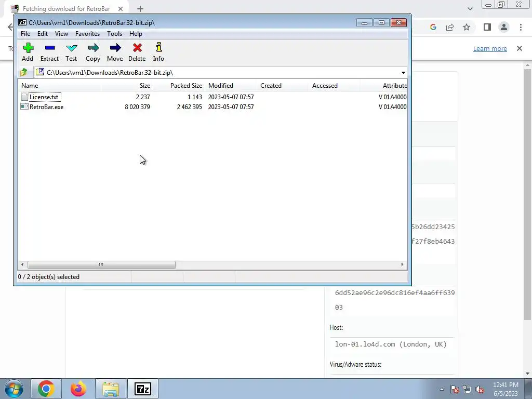This screenshot has width=532, height=399.
Task: Select the RetroBar.exe file name
Action: point(46,107)
